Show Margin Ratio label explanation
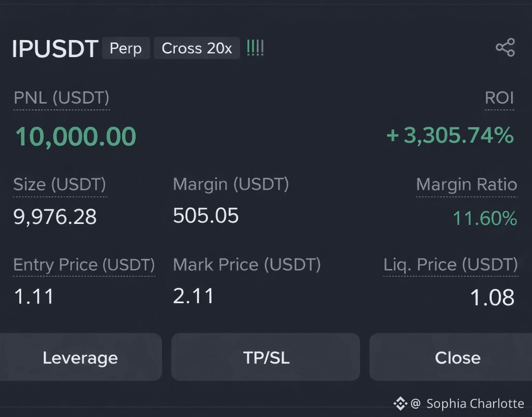Image resolution: width=532 pixels, height=417 pixels. click(467, 185)
